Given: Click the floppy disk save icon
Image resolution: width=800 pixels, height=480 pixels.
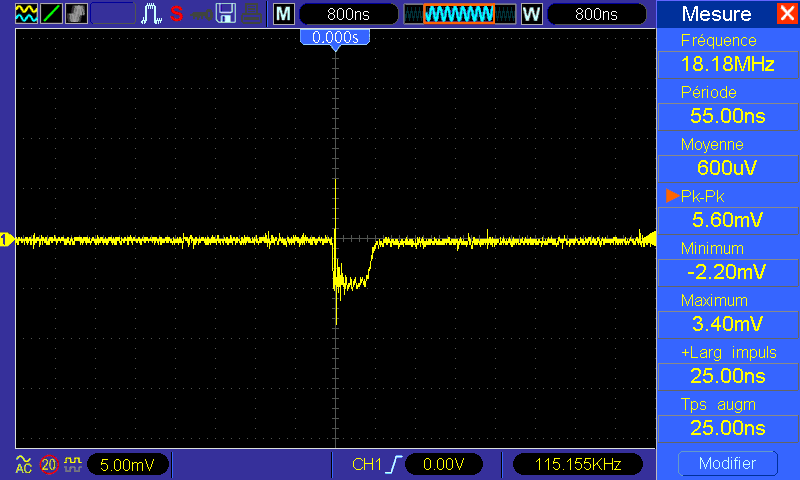Looking at the screenshot, I should [x=226, y=14].
